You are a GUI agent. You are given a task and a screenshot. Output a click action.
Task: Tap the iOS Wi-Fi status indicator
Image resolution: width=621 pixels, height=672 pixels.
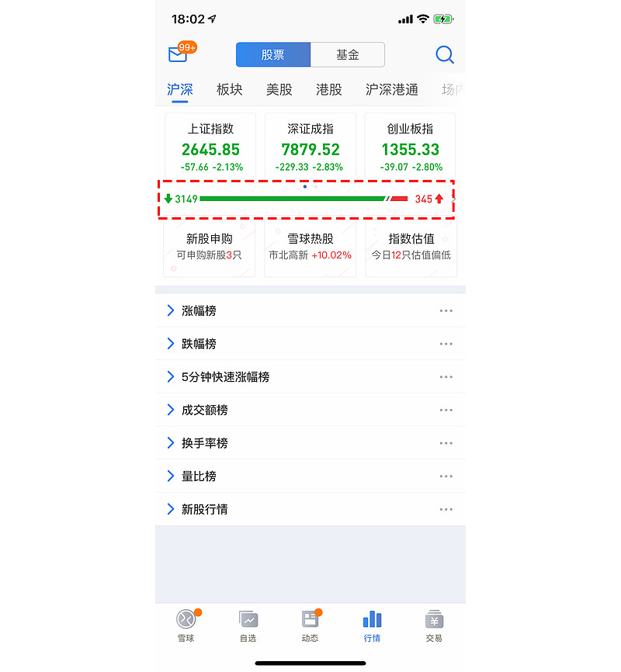pos(423,19)
